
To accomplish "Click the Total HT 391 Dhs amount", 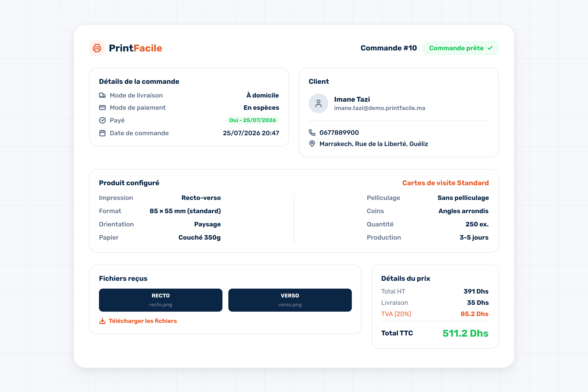I will 476,291.
